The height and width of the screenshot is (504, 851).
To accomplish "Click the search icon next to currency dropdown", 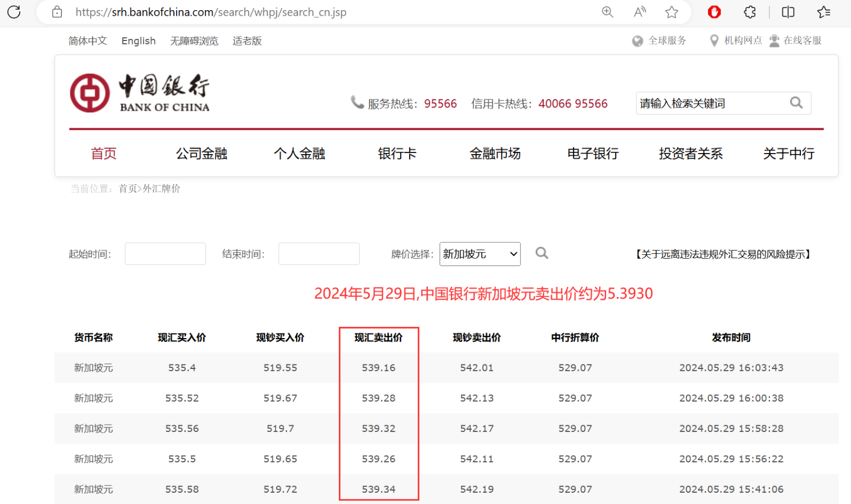I will [541, 253].
